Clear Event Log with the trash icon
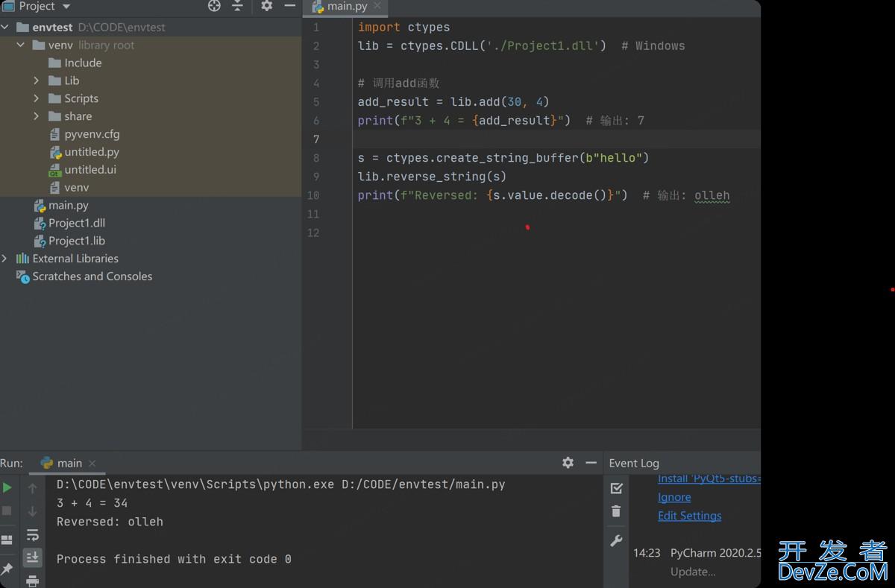The width and height of the screenshot is (895, 588). pos(616,511)
